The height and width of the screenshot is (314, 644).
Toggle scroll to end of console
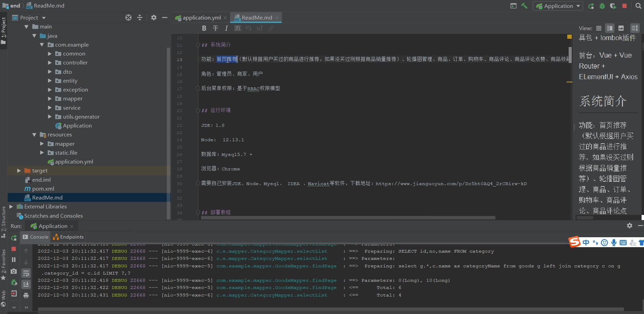pyautogui.click(x=26, y=284)
